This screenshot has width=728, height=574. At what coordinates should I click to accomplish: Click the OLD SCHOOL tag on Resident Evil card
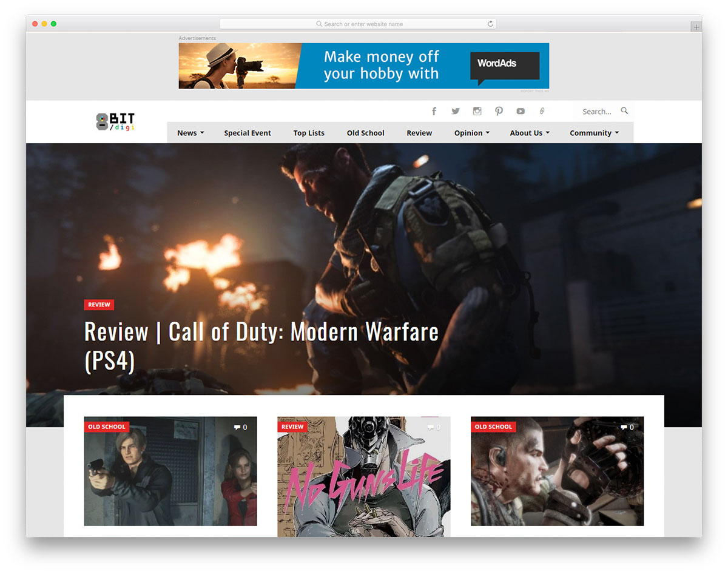click(x=107, y=427)
